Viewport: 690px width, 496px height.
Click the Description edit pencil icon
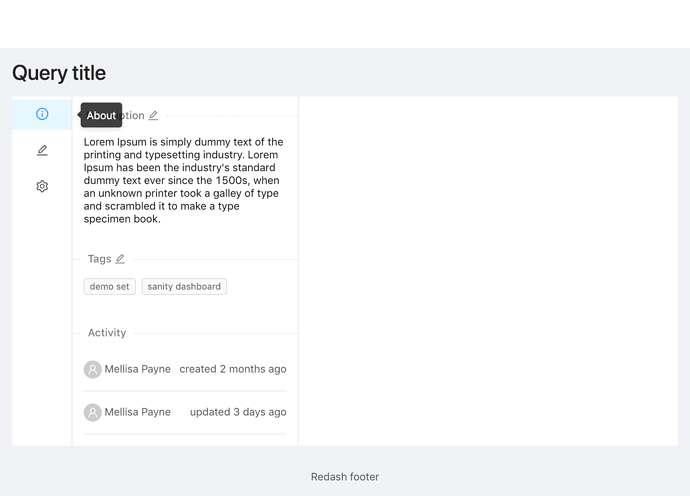(x=153, y=115)
